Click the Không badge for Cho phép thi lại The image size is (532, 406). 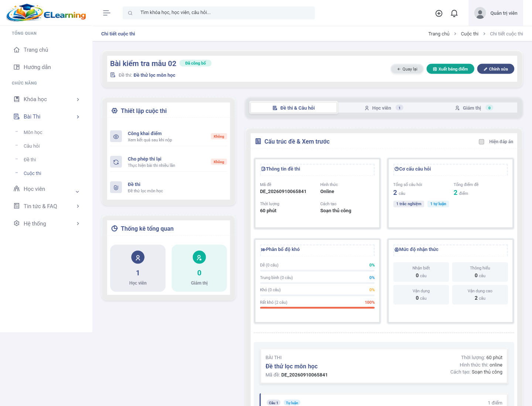219,162
